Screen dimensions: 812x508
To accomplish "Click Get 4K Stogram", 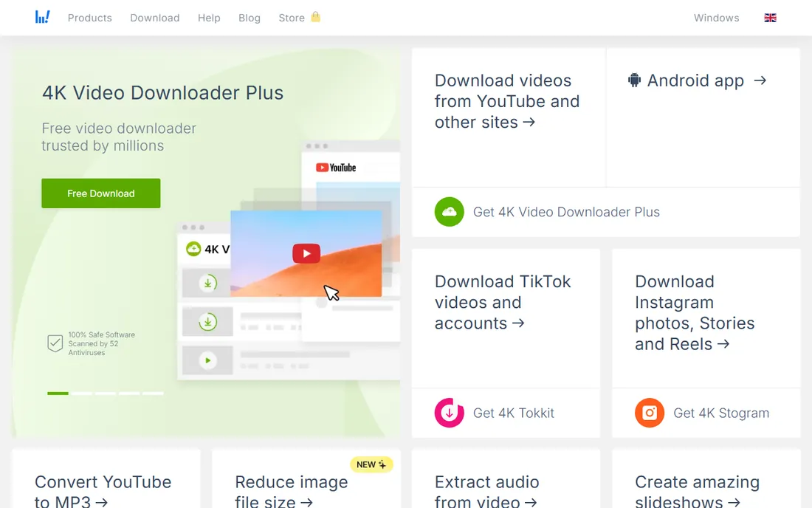I will (721, 413).
